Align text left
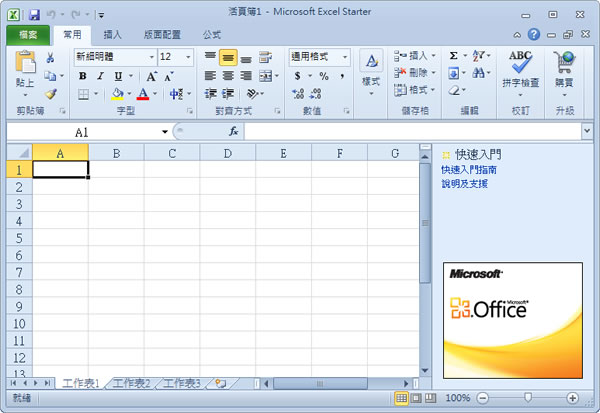This screenshot has height=413, width=600. click(210, 76)
